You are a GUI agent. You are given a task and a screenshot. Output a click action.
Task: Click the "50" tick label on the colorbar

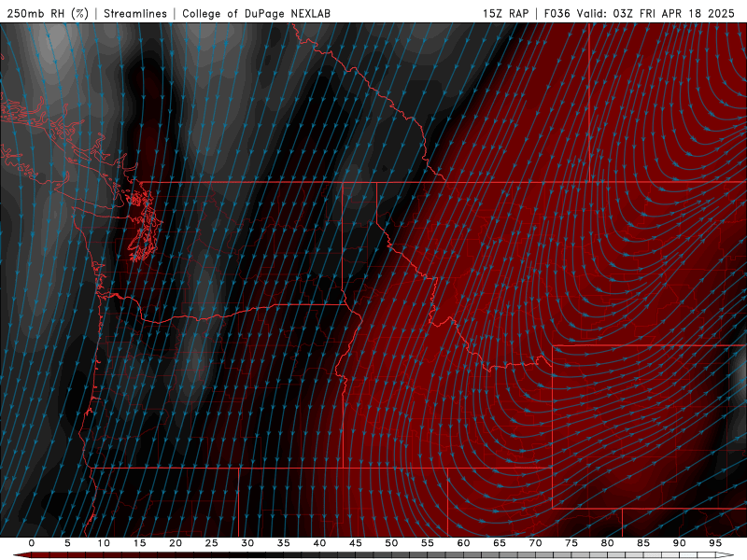[x=391, y=543]
